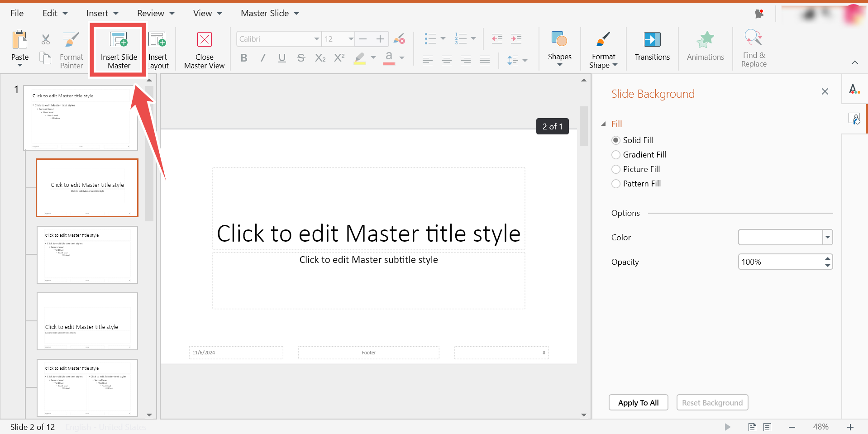This screenshot has width=868, height=434.
Task: Expand the Paste options arrow
Action: (x=19, y=65)
